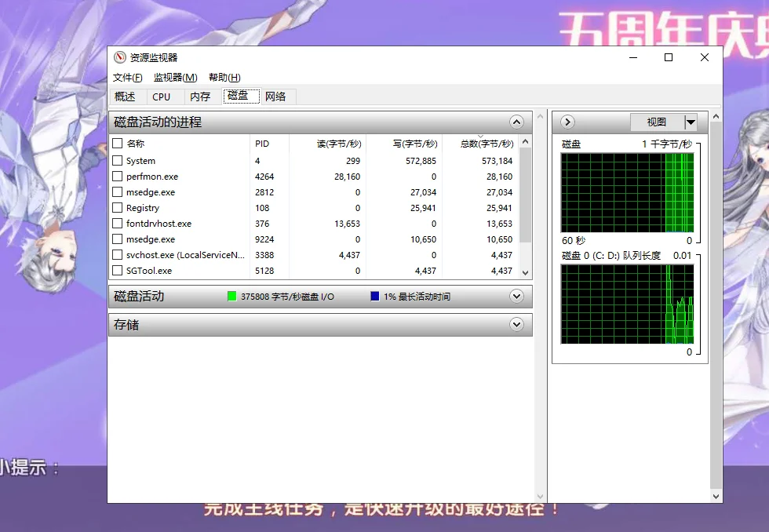This screenshot has height=532, width=769.
Task: Click the 视图 button
Action: 657,122
